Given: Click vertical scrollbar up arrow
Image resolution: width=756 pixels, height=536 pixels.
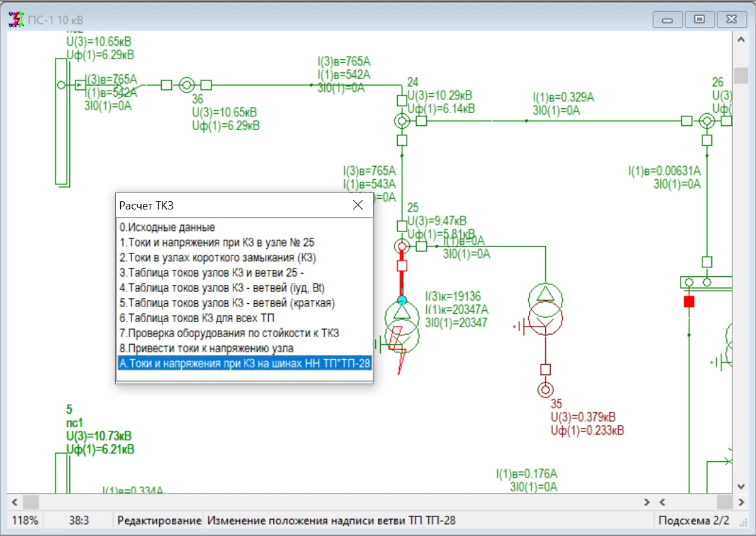Looking at the screenshot, I should (x=742, y=39).
